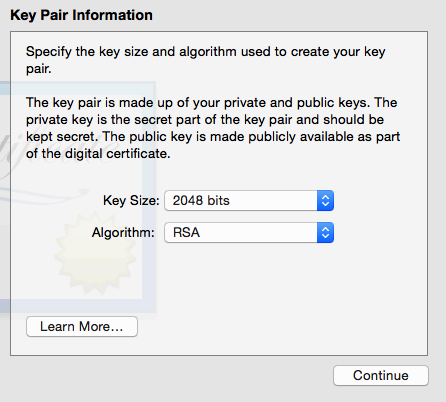The image size is (446, 402).
Task: Open the Algorithm dropdown showing RSA
Action: [x=249, y=233]
